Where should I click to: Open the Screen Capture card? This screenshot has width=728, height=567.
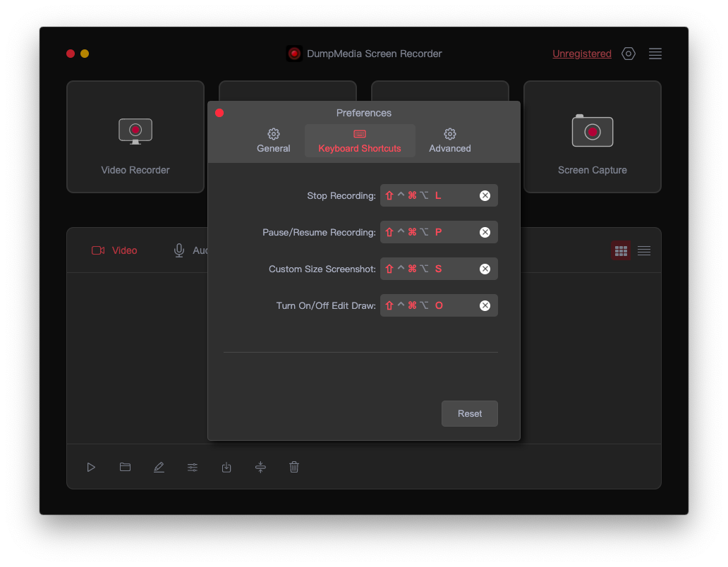(592, 136)
